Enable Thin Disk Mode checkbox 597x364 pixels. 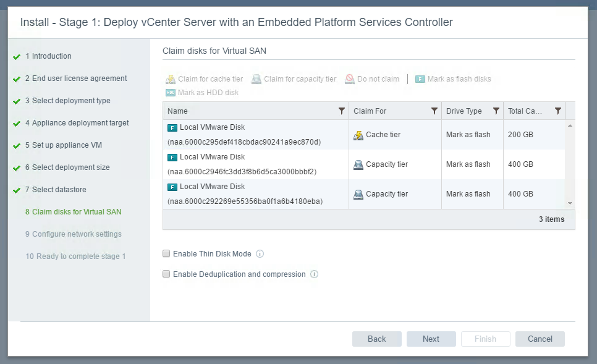coord(166,253)
